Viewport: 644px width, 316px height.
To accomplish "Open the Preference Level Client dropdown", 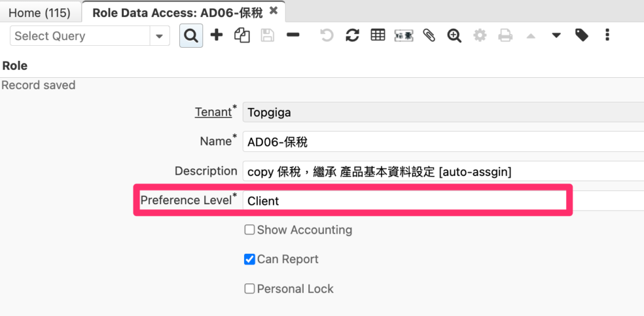I will tap(443, 200).
